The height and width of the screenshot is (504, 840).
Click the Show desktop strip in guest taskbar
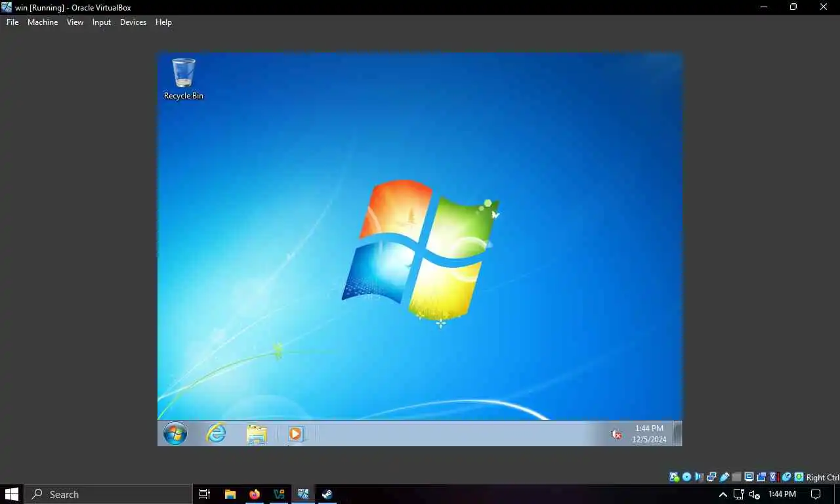pyautogui.click(x=678, y=434)
